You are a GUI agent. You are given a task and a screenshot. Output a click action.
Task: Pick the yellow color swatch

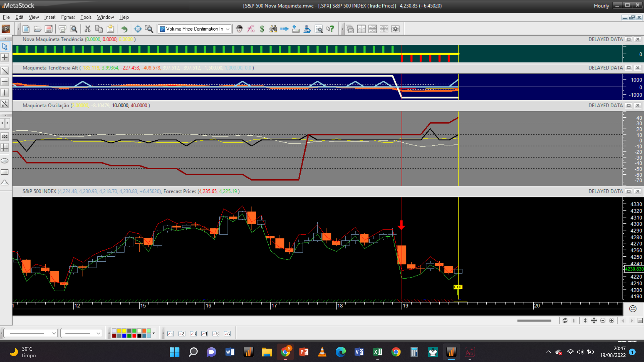click(124, 331)
